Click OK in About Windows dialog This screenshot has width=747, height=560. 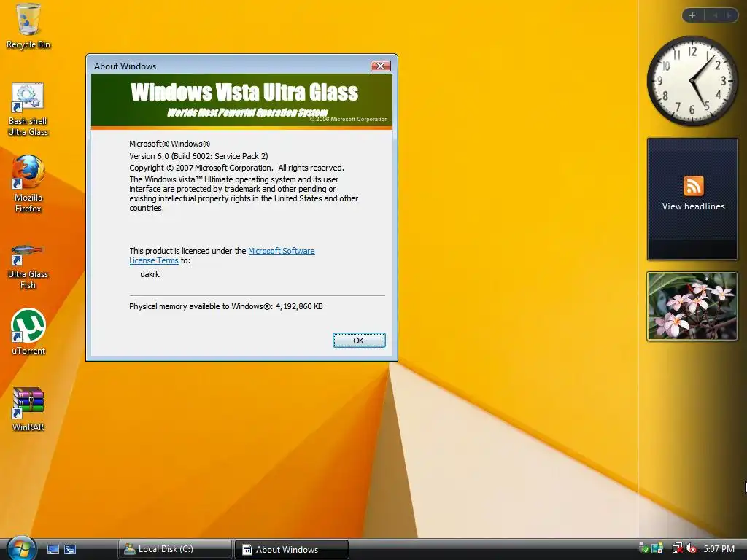click(x=359, y=340)
